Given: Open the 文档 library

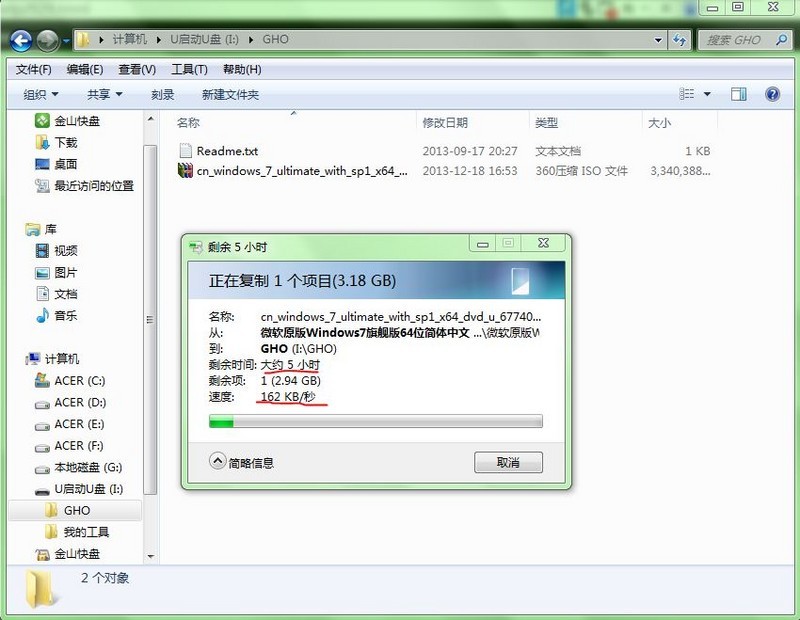Looking at the screenshot, I should 56,294.
